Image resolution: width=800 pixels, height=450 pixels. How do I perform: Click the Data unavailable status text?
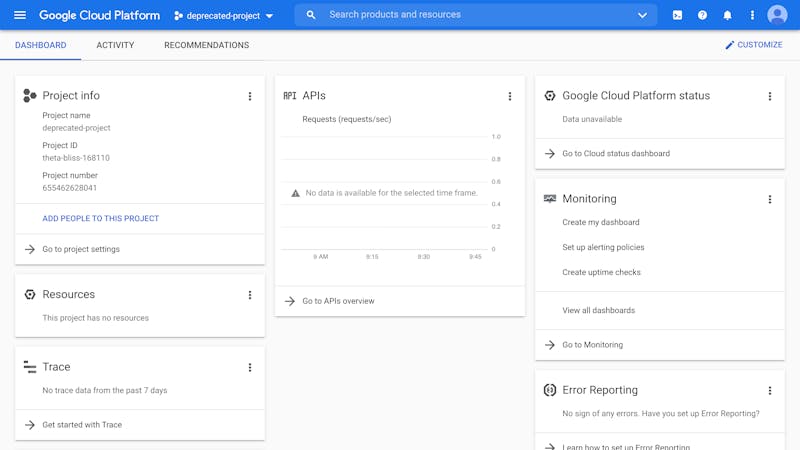click(x=592, y=119)
